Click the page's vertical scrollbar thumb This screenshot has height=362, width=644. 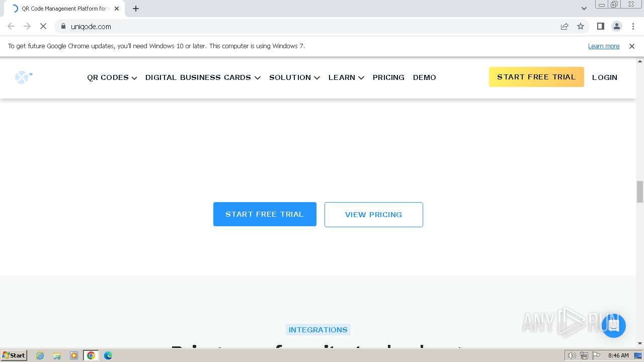coord(640,192)
